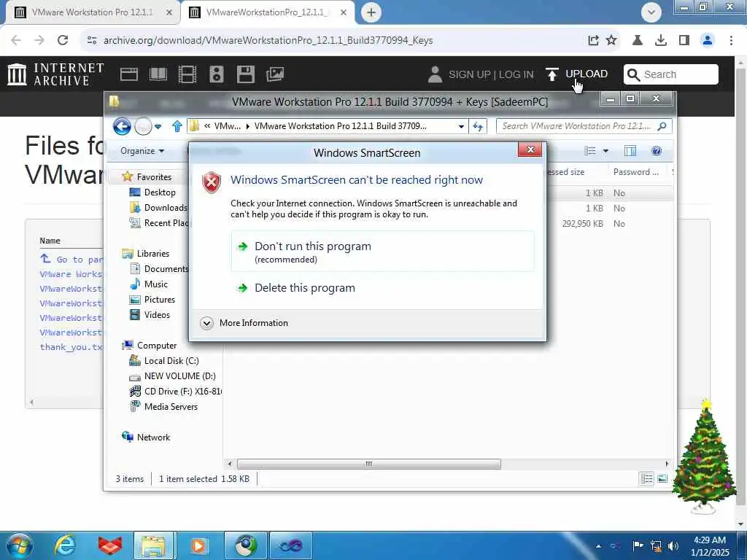Open the Organize menu
The image size is (747, 560).
coord(142,151)
